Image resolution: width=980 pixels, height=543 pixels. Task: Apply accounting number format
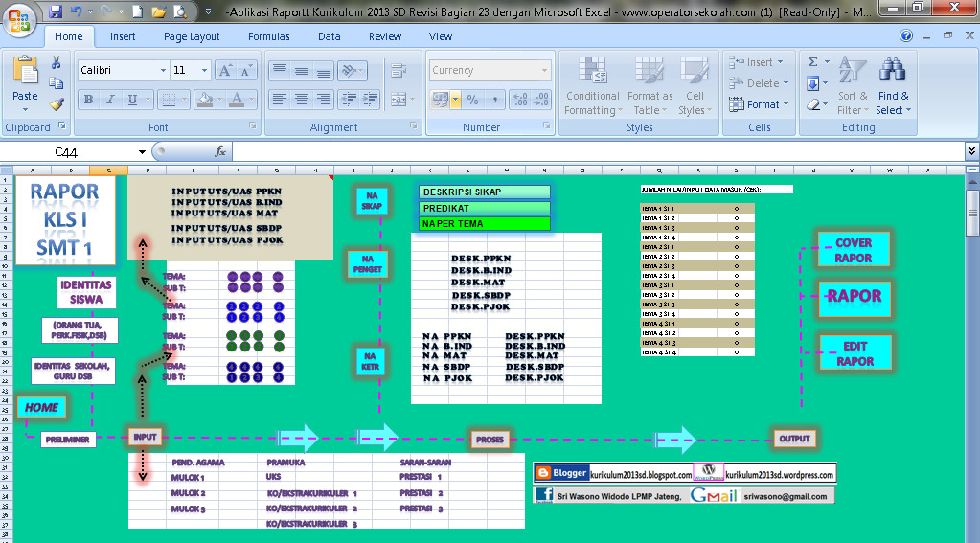pos(440,99)
